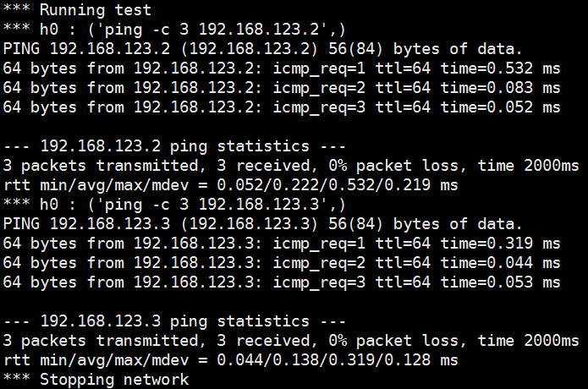This screenshot has height=389, width=588.
Task: Click the second '3 packets transmitted' summary line
Action: [x=291, y=340]
